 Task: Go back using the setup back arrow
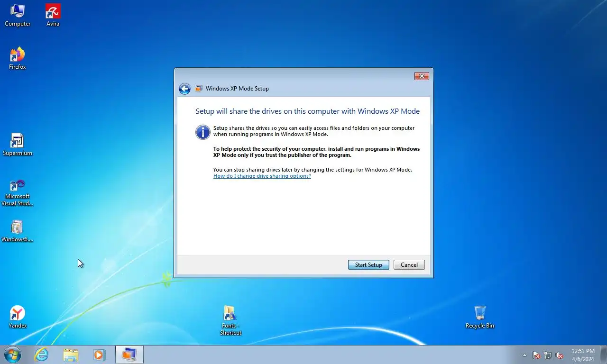(x=184, y=89)
